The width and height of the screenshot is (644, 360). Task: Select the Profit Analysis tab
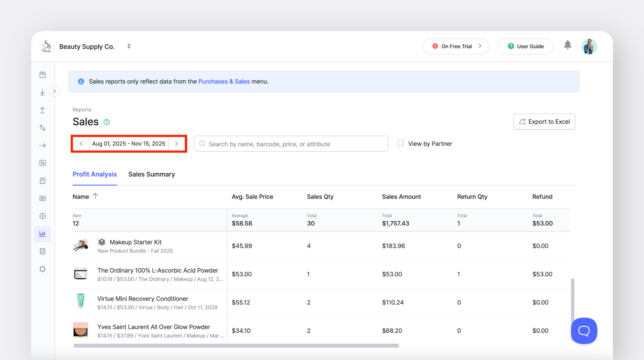coord(94,174)
